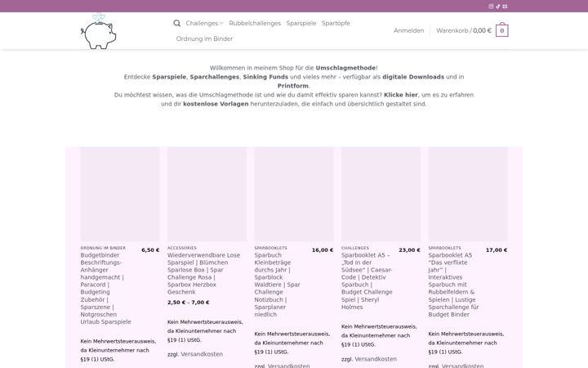Screen dimensions: 588x368
Task: Click the 23,00 € price
Action: click(x=409, y=250)
